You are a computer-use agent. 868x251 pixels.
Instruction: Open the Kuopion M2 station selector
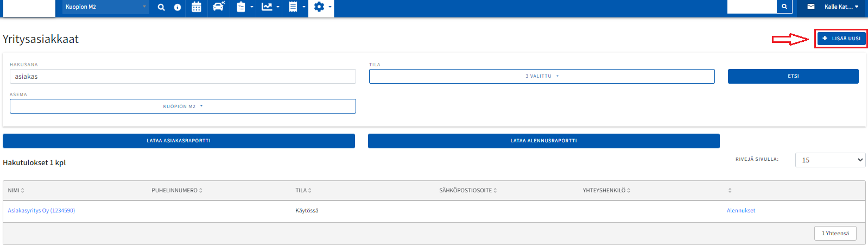click(x=106, y=7)
